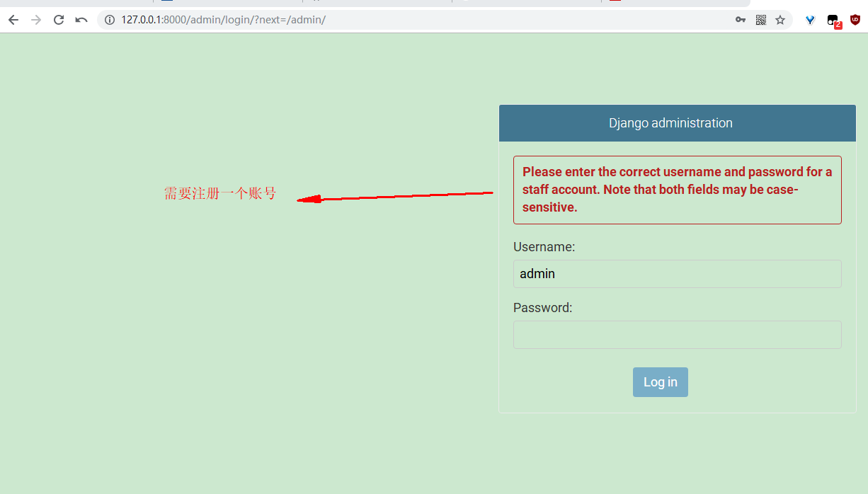Click the Username: label
The image size is (868, 494).
click(544, 247)
